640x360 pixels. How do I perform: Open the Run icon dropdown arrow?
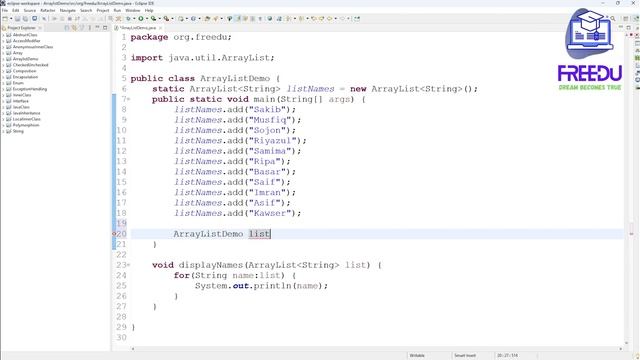[147, 18]
